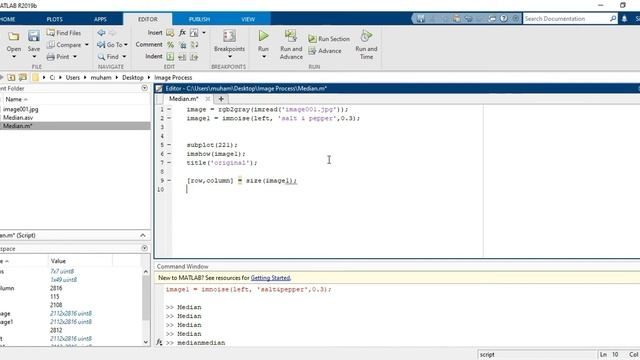Add a new editor tab with plus
Image resolution: width=640 pixels, height=360 pixels.
(x=221, y=99)
